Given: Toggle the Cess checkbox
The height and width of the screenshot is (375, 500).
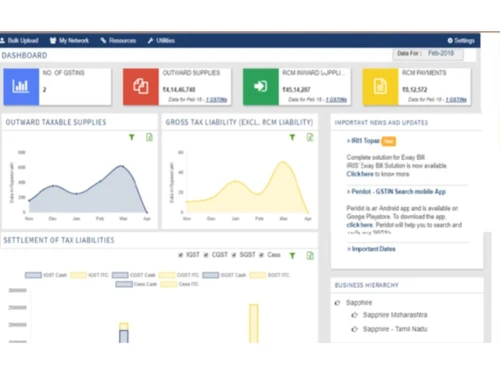Looking at the screenshot, I should click(262, 255).
